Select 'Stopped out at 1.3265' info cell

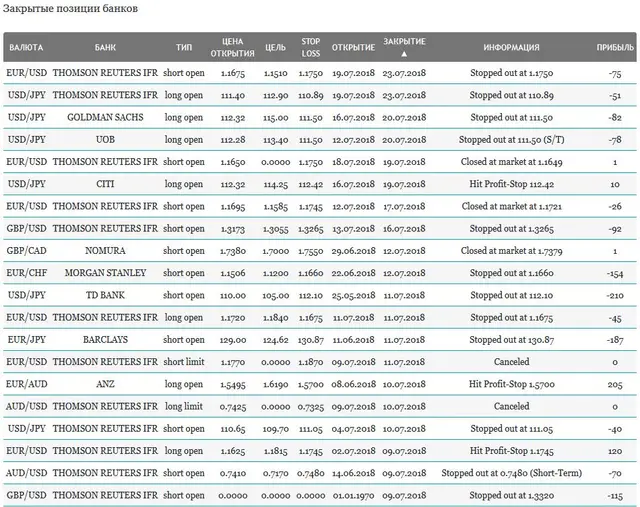pyautogui.click(x=511, y=229)
